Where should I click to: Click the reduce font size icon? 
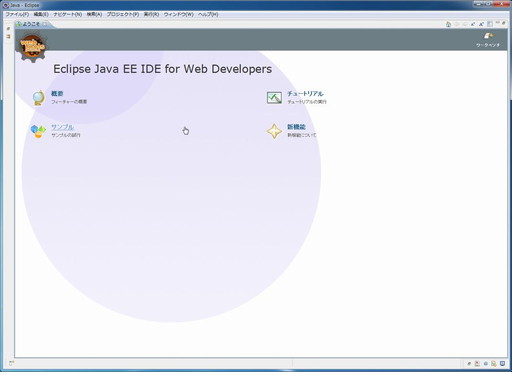point(473,24)
